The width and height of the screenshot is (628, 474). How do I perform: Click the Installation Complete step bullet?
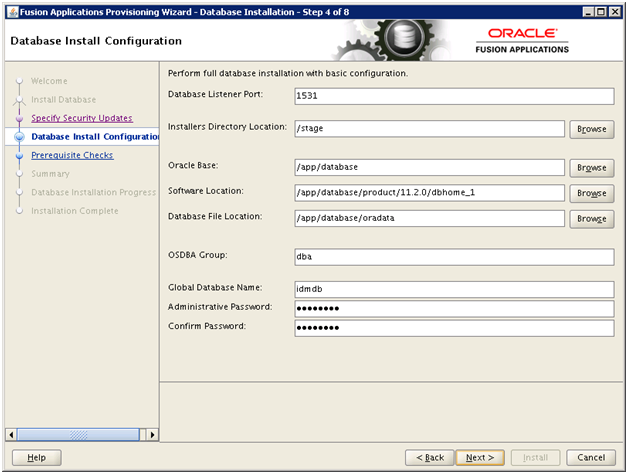tap(19, 211)
